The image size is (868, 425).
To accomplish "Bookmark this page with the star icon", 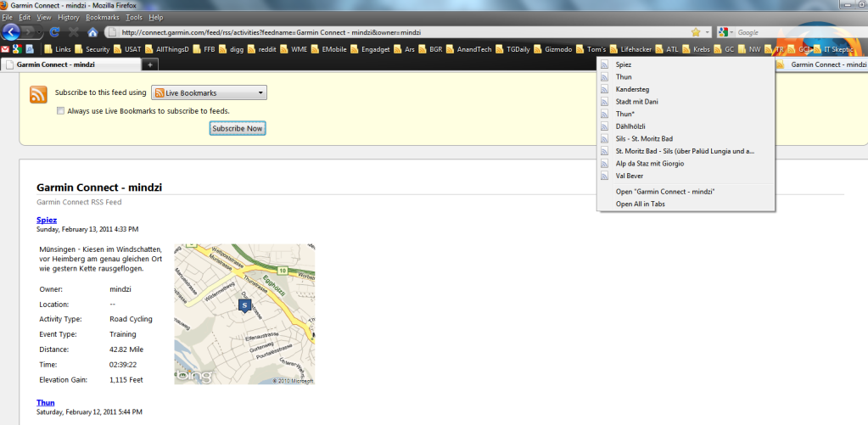I will [x=696, y=32].
